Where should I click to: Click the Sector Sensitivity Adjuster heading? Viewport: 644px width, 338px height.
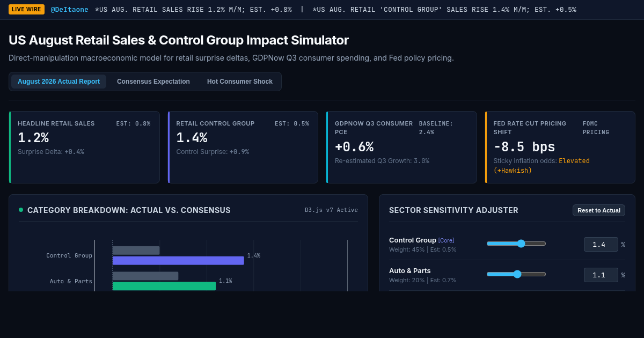[x=453, y=210]
